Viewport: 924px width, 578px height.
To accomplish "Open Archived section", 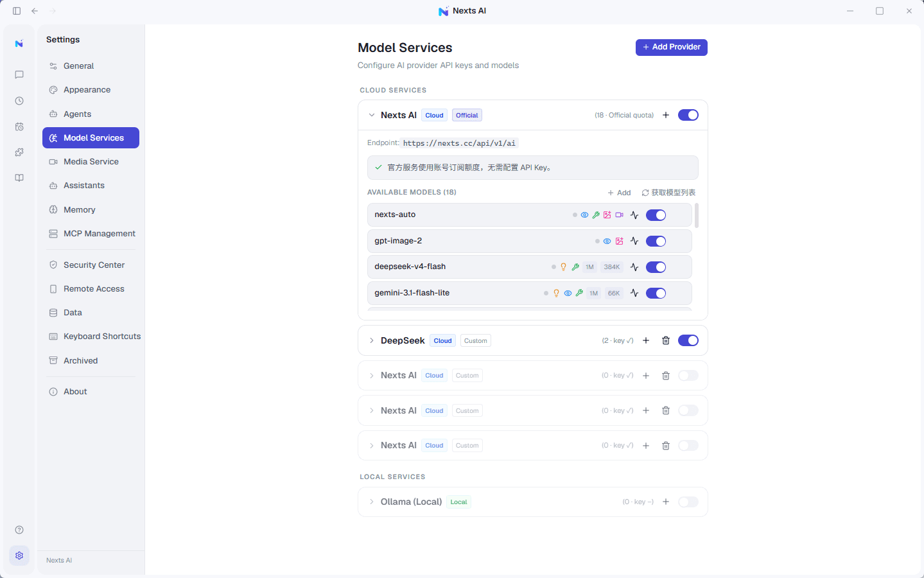I will 91,361.
